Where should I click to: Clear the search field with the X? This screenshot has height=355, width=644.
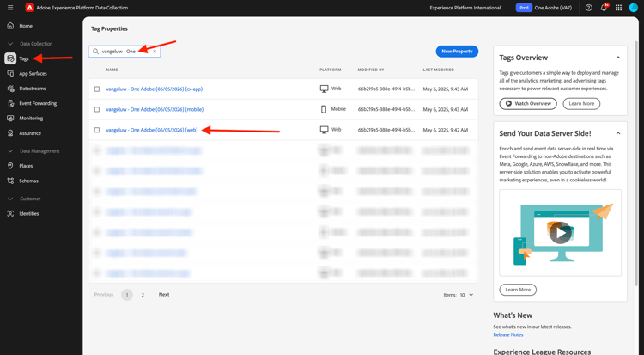[155, 52]
